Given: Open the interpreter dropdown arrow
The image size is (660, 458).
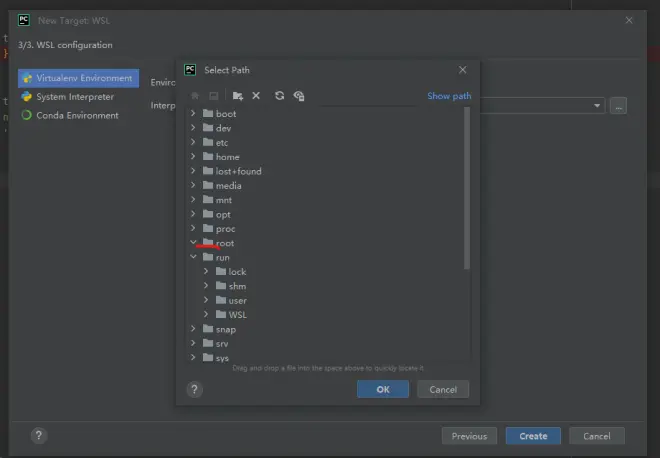Looking at the screenshot, I should pyautogui.click(x=598, y=105).
